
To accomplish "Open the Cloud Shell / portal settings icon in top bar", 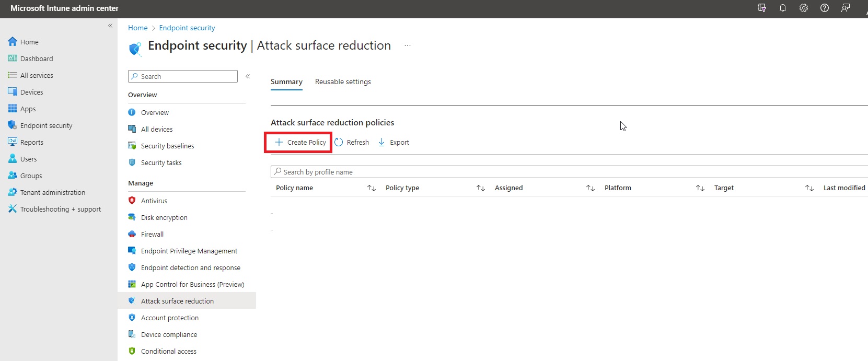I will 762,8.
